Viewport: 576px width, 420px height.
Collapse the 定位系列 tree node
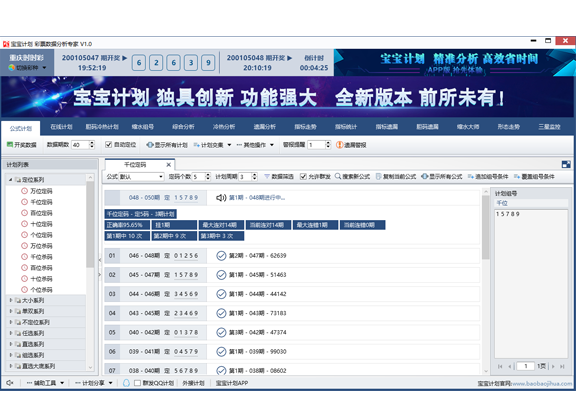coord(10,180)
